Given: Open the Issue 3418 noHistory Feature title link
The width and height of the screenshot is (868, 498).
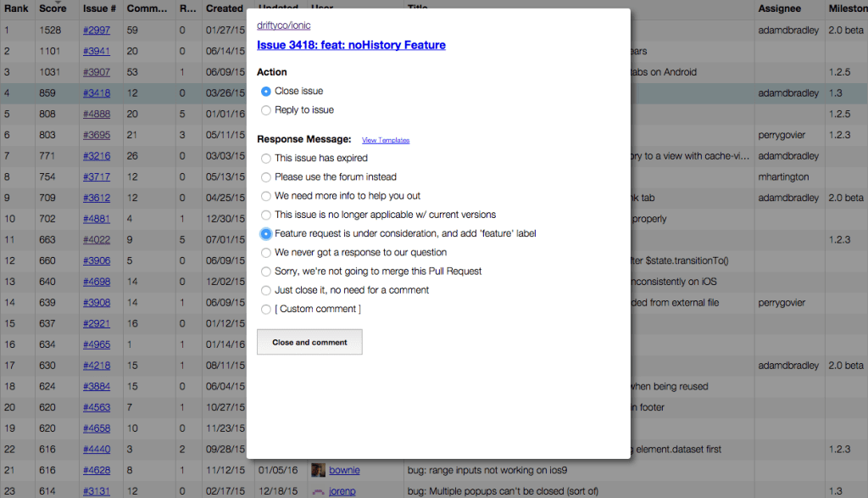Looking at the screenshot, I should [x=351, y=45].
